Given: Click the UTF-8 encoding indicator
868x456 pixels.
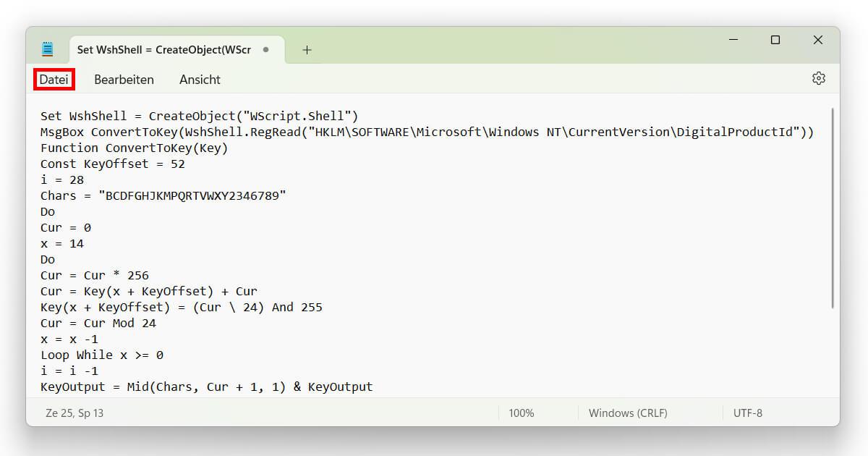Looking at the screenshot, I should click(x=747, y=413).
